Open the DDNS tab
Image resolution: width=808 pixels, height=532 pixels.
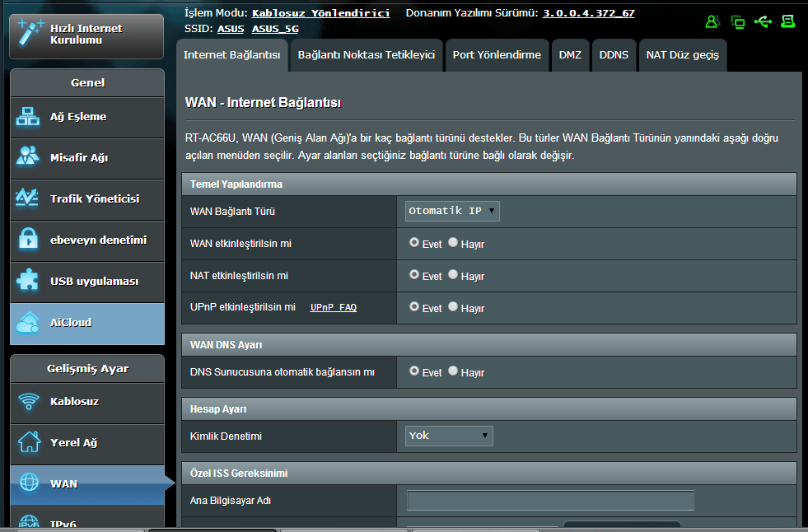click(x=614, y=55)
